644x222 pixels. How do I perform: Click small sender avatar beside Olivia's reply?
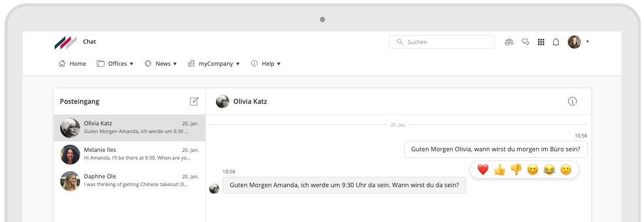click(x=214, y=189)
